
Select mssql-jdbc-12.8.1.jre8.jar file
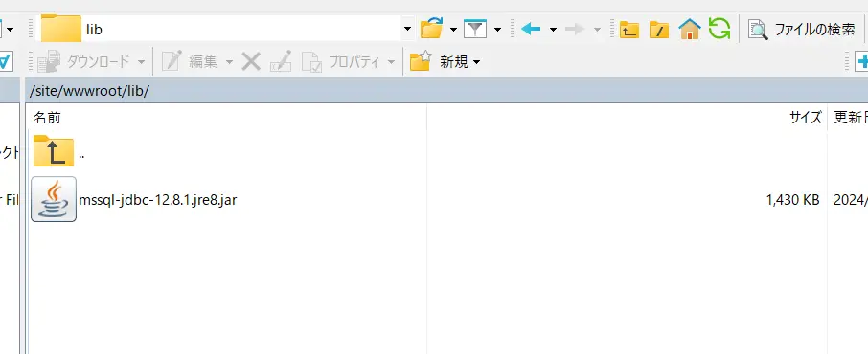pyautogui.click(x=158, y=200)
